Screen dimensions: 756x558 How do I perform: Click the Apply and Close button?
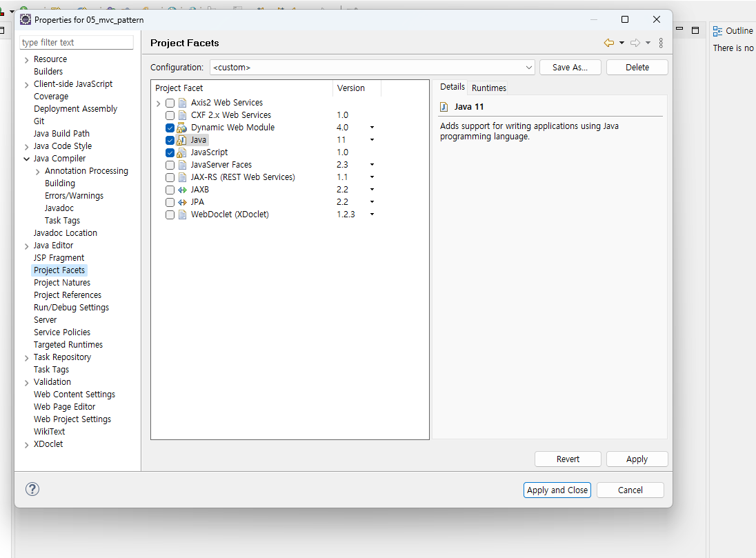click(x=557, y=490)
